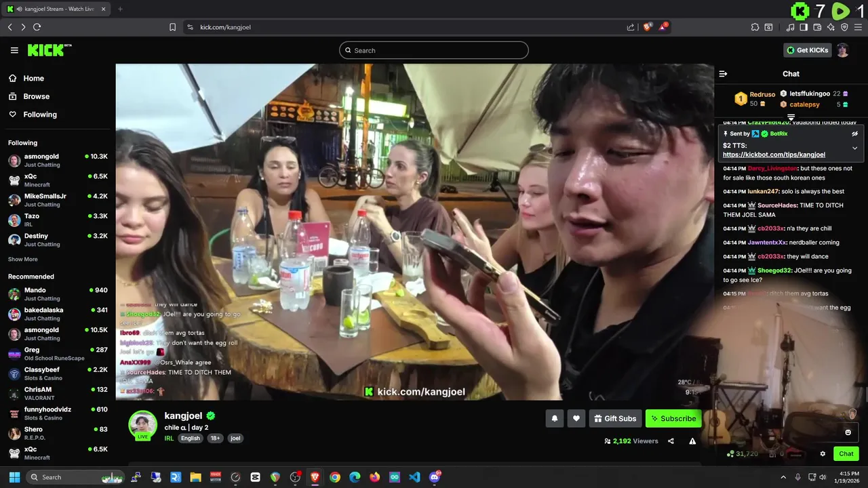Image resolution: width=868 pixels, height=488 pixels.
Task: Open Shero R.E.P.O. channel
Action: (58, 433)
